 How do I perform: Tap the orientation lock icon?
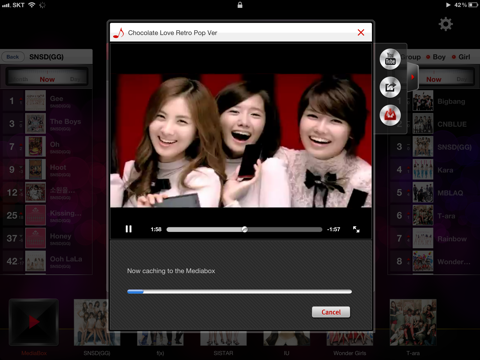(x=240, y=5)
